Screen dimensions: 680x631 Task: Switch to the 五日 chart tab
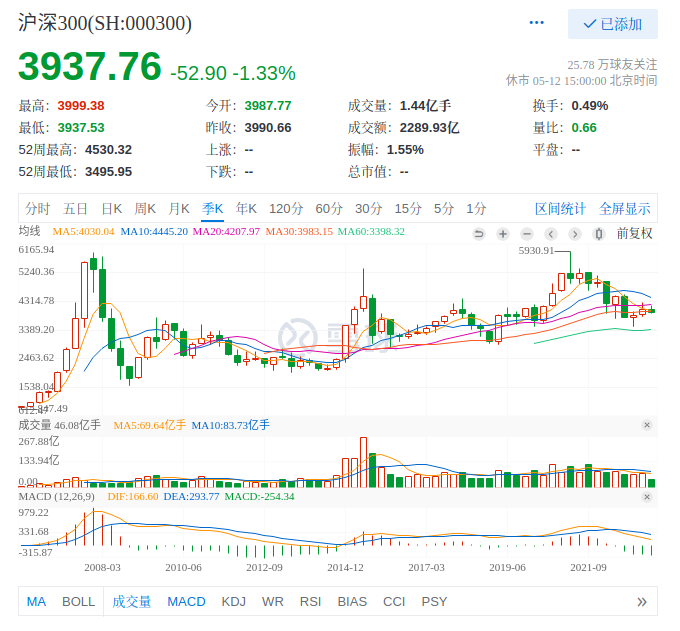pos(75,209)
